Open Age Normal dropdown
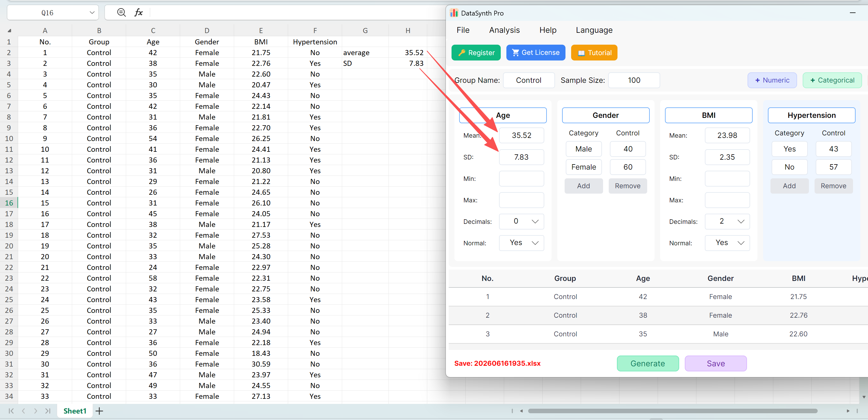This screenshot has height=420, width=868. point(521,243)
